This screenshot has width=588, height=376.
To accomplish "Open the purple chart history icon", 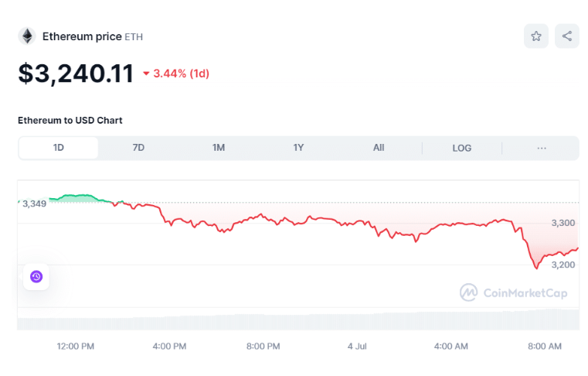I will [x=36, y=276].
